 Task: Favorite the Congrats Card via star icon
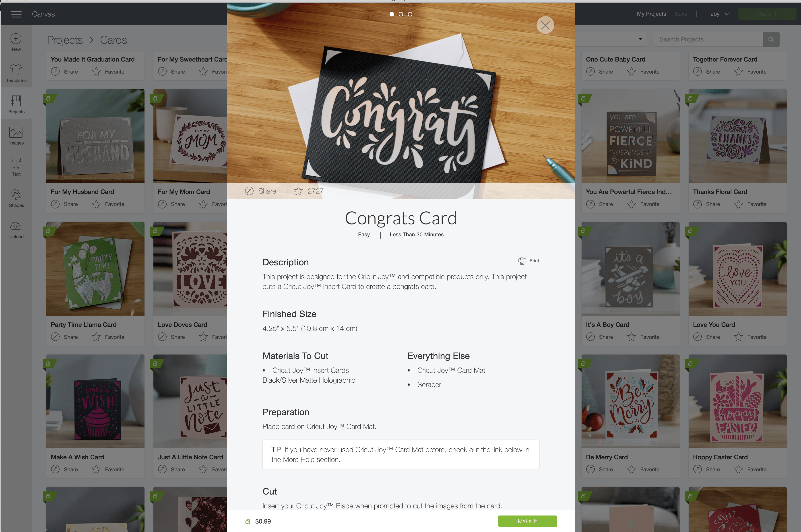[x=298, y=191]
